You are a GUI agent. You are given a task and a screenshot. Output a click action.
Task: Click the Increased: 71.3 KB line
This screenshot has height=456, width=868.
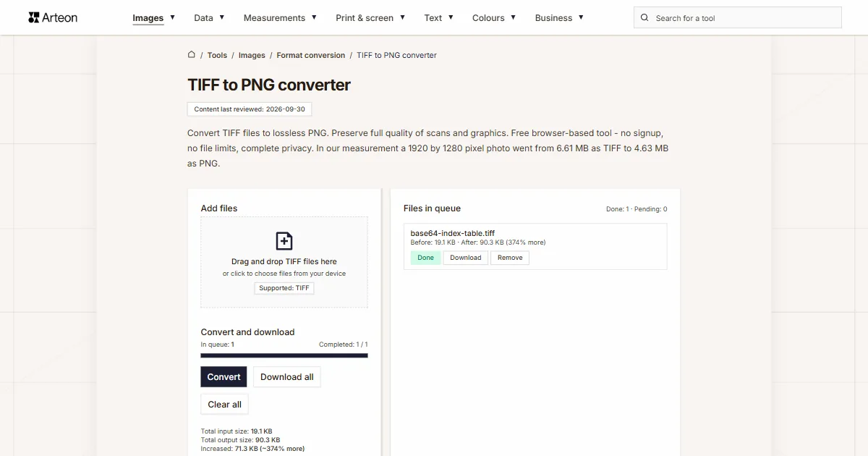click(252, 449)
